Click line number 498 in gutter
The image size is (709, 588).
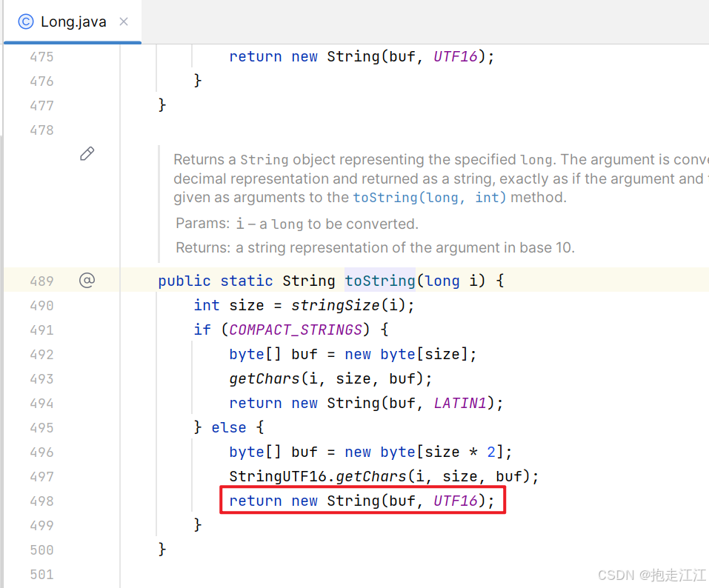[41, 501]
